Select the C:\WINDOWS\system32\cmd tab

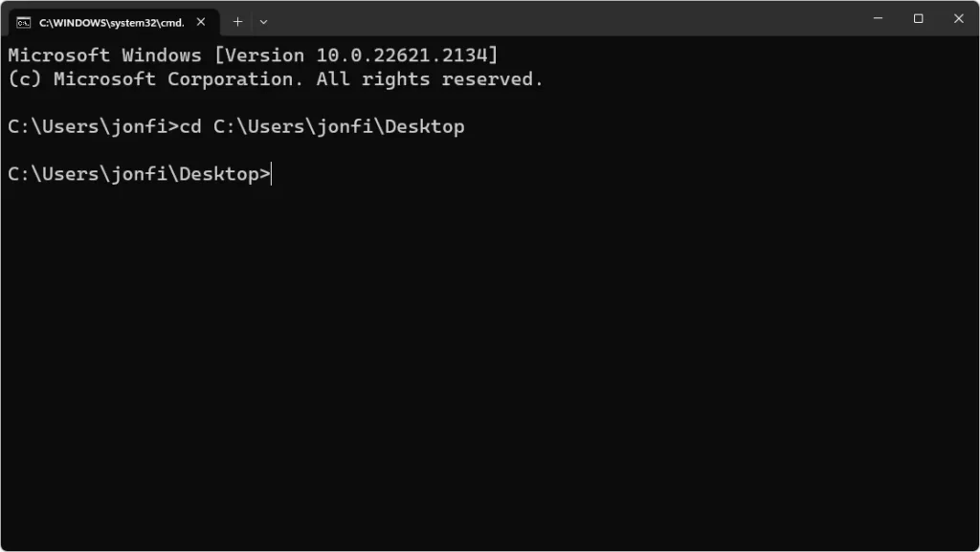click(111, 22)
